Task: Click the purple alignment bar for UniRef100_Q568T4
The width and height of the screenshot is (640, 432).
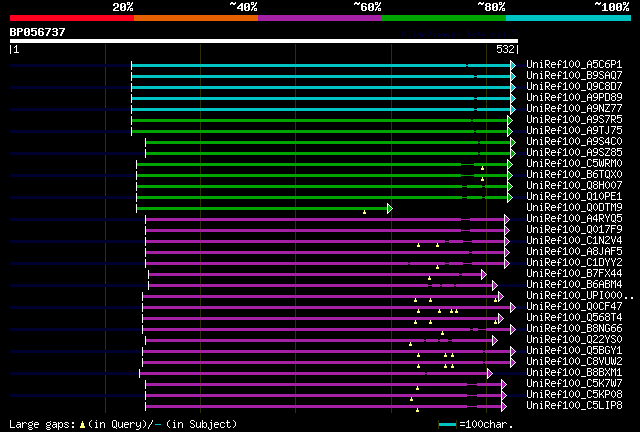Action: tap(320, 318)
